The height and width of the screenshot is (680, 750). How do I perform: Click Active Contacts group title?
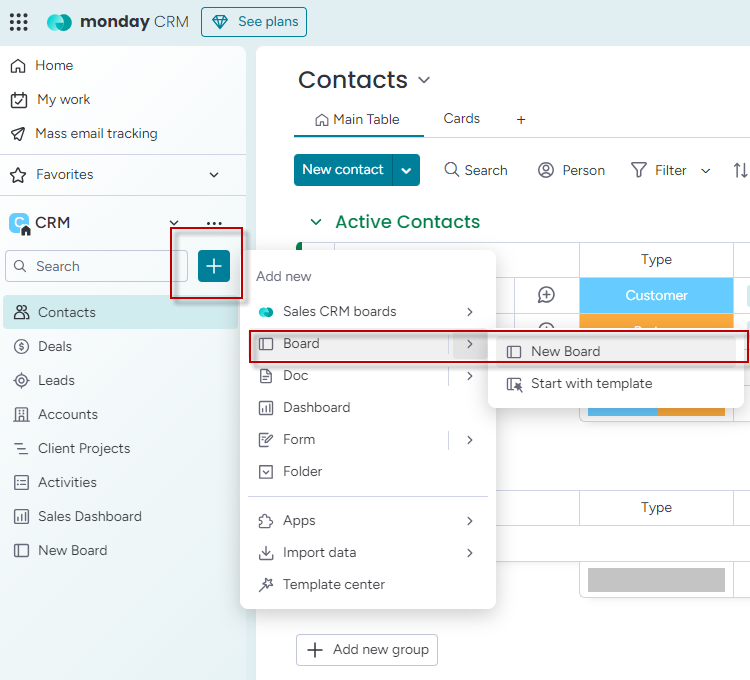pos(408,222)
